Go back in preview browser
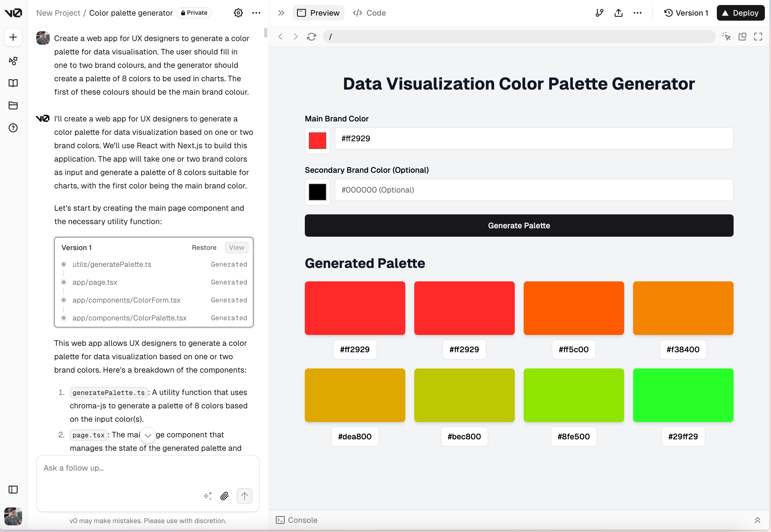771x532 pixels. tap(280, 37)
